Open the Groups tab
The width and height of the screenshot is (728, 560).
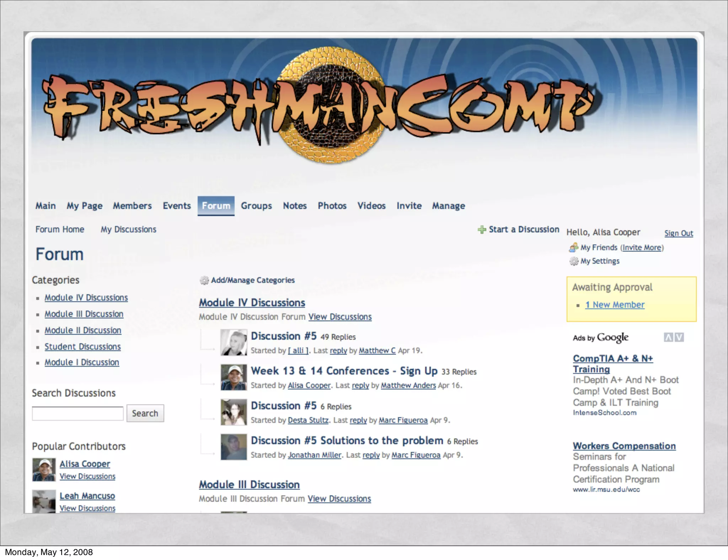(256, 206)
